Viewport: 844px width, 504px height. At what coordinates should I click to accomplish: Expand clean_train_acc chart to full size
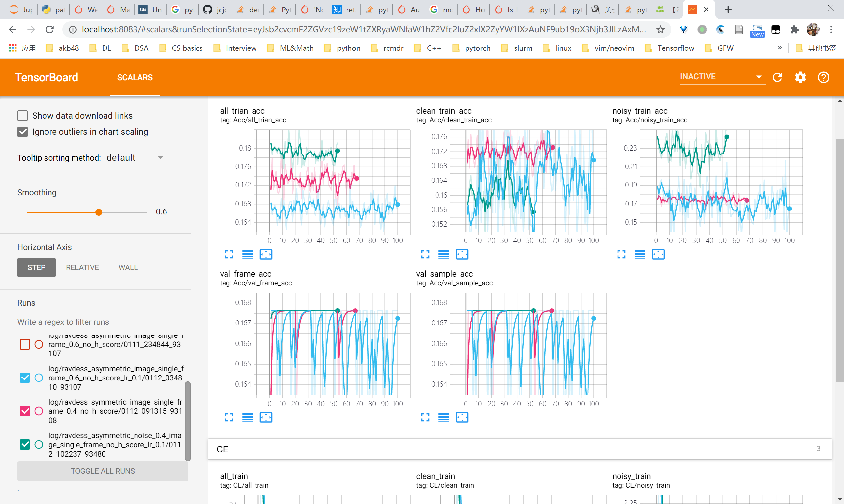(425, 254)
